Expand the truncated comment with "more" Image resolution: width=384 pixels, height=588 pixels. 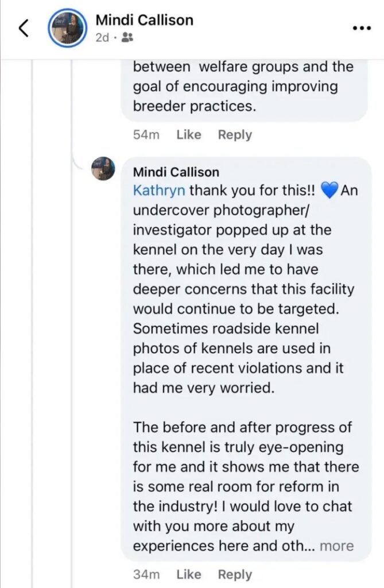[336, 546]
